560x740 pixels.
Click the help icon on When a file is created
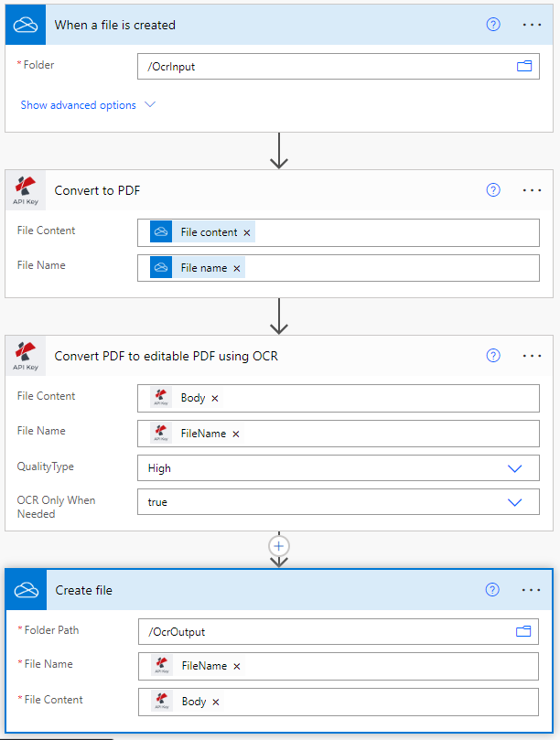[493, 25]
